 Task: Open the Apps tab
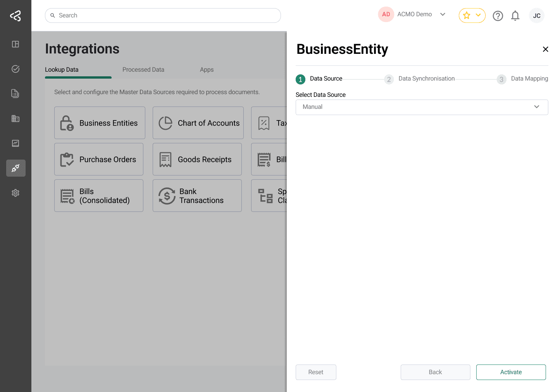207,70
